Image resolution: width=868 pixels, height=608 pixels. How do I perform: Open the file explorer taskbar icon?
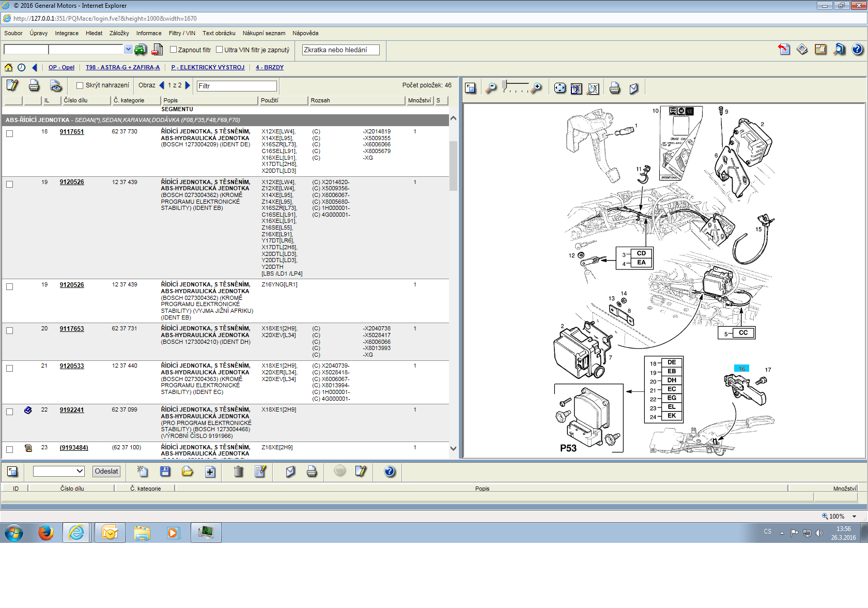(142, 532)
